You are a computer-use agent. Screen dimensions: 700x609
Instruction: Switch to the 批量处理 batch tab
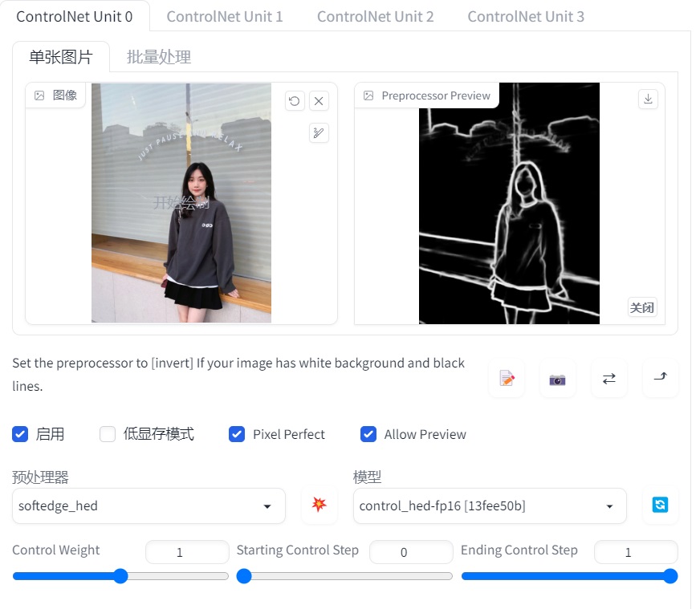pyautogui.click(x=157, y=57)
